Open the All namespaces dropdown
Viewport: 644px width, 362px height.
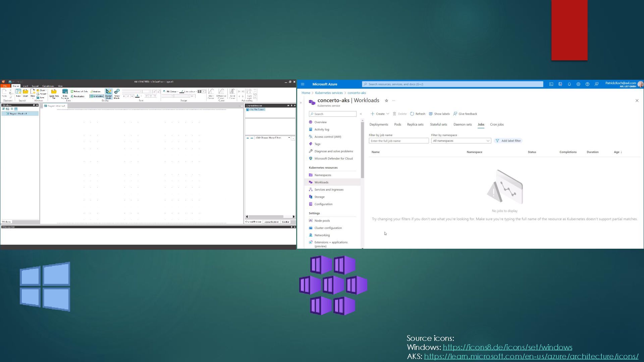461,141
